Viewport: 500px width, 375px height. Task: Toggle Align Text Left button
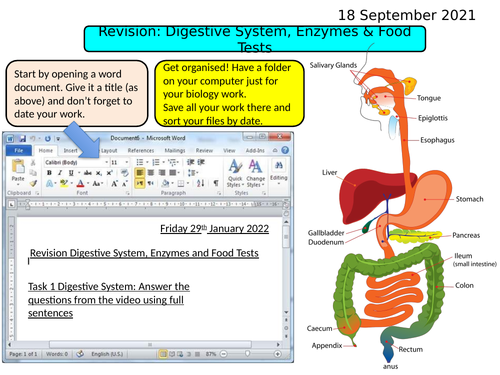tap(140, 172)
